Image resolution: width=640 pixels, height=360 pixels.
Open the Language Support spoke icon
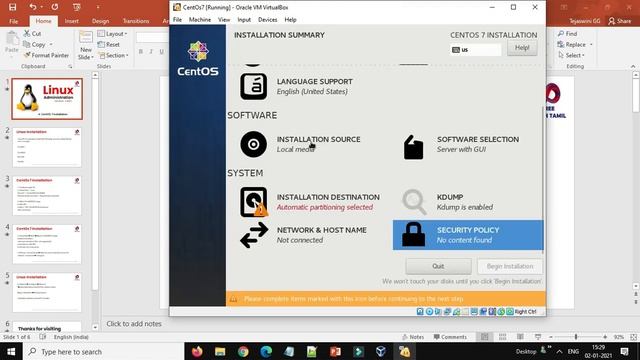pyautogui.click(x=253, y=87)
